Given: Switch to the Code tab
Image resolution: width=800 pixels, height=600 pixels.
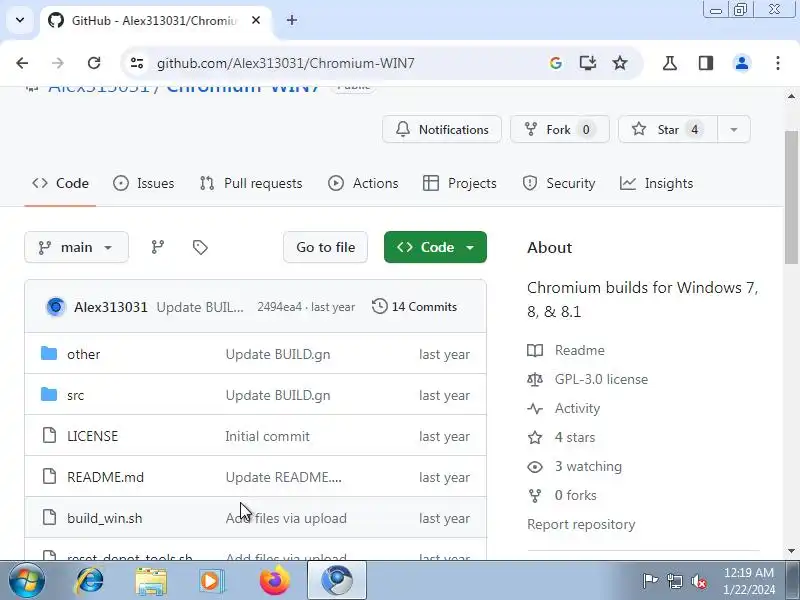Looking at the screenshot, I should [x=60, y=183].
